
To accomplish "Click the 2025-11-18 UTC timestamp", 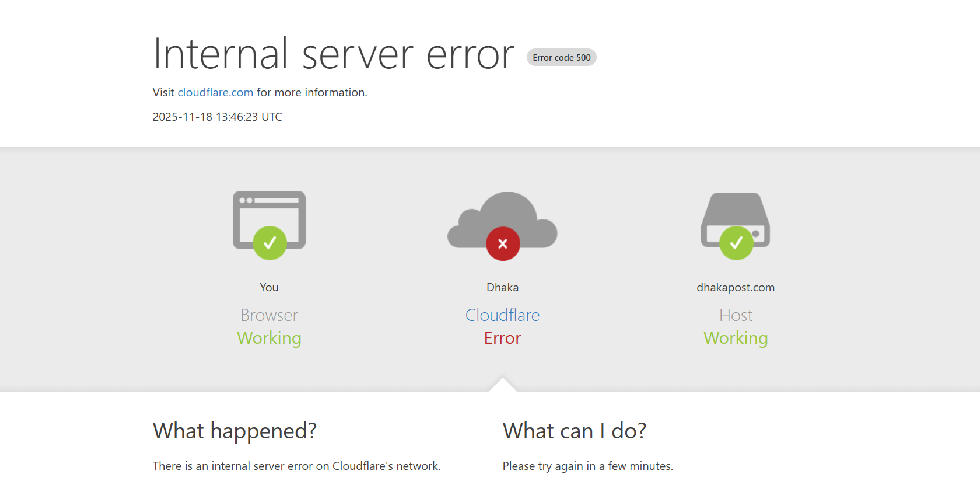I will tap(217, 117).
